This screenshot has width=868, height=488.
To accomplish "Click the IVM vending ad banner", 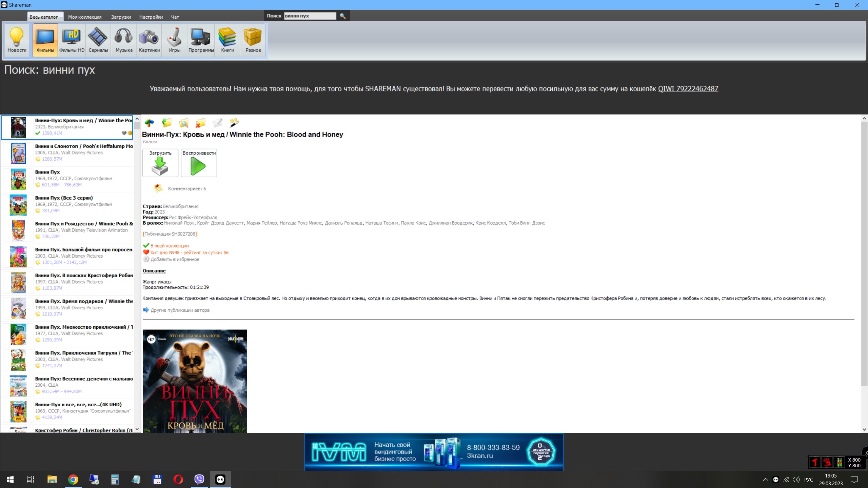I will tap(434, 452).
